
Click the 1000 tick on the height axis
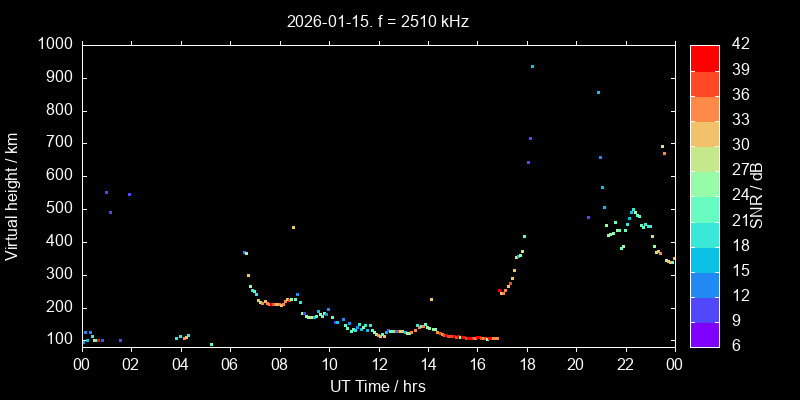tap(54, 44)
